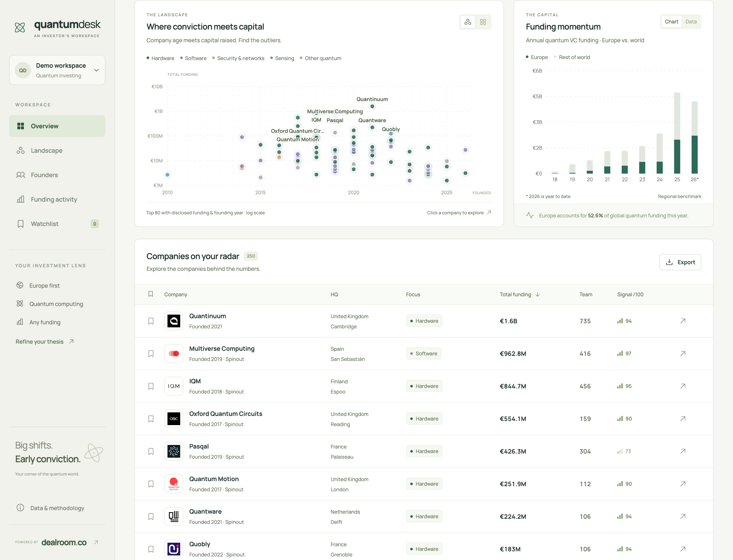The height and width of the screenshot is (560, 733).
Task: Click pulse icon in Europe funding insight
Action: [530, 215]
